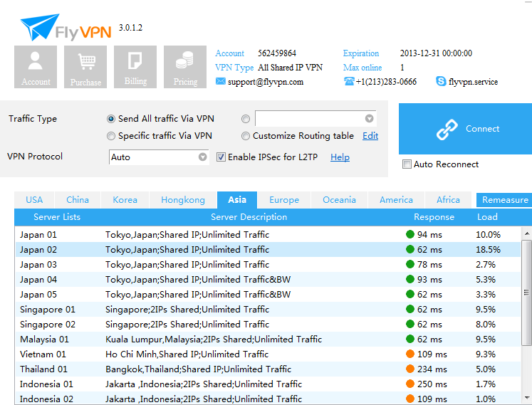Switch to the Oceania tab
The image size is (532, 405).
(x=339, y=200)
